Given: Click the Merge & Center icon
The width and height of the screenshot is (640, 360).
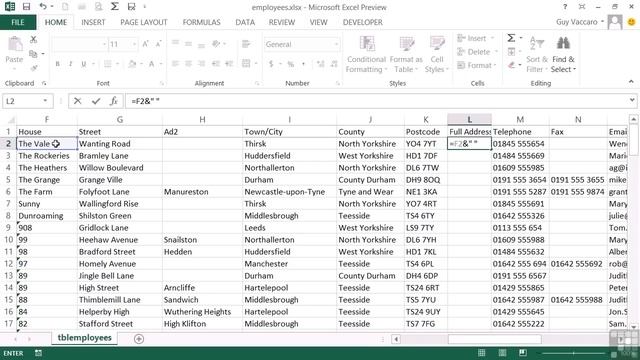Looking at the screenshot, I should tap(246, 64).
